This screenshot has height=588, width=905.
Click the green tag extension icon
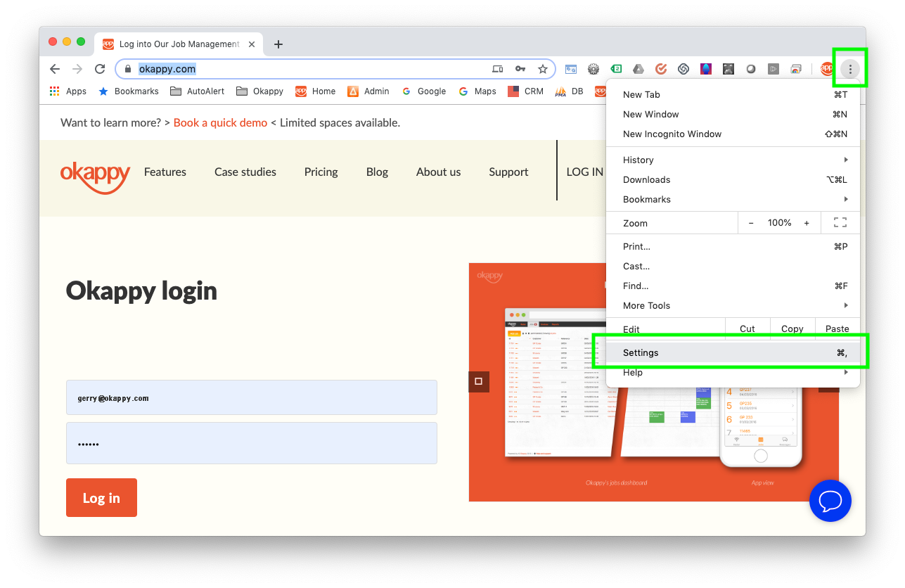616,69
